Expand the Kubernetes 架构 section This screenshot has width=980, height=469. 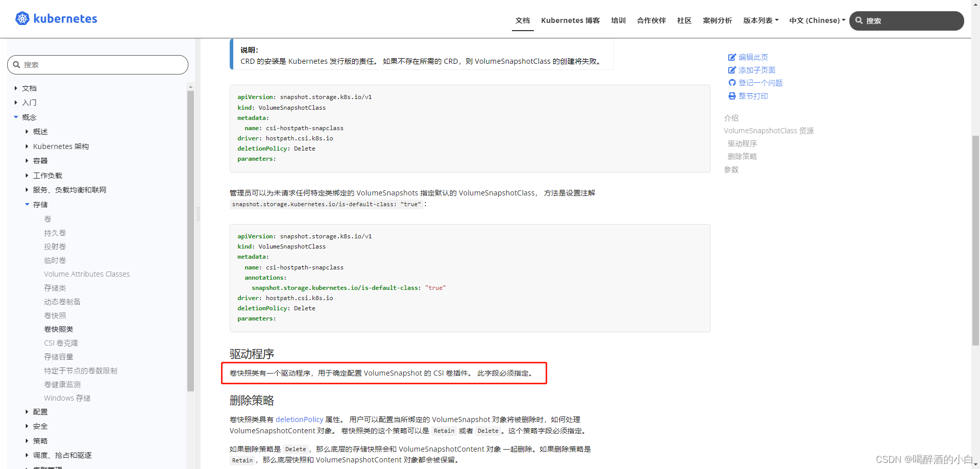(27, 146)
